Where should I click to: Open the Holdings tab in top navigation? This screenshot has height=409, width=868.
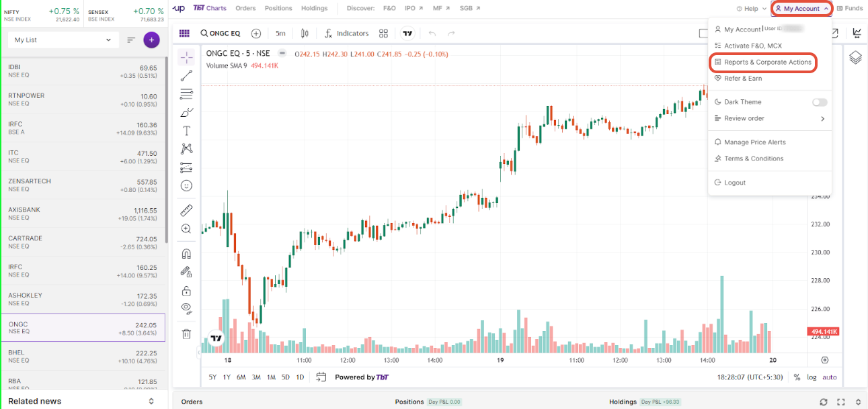click(x=314, y=9)
